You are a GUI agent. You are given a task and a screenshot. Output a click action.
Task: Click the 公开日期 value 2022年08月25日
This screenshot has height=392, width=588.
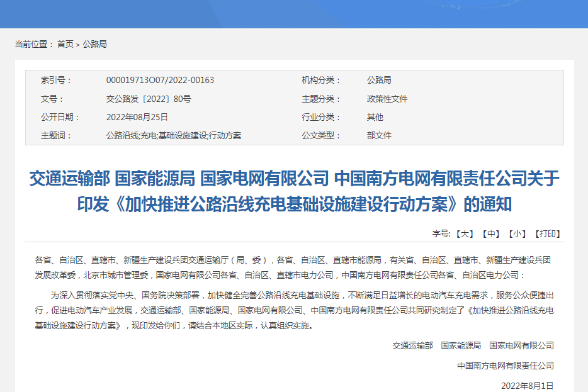click(138, 117)
